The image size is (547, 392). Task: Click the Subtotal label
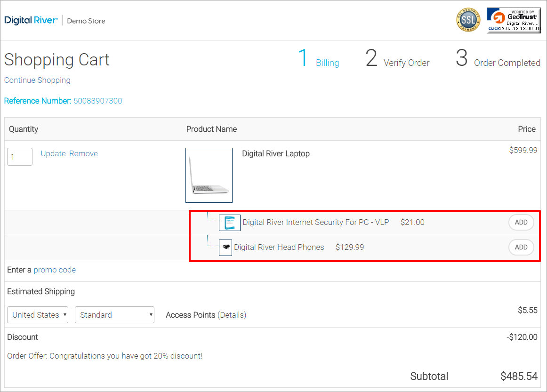click(x=429, y=376)
